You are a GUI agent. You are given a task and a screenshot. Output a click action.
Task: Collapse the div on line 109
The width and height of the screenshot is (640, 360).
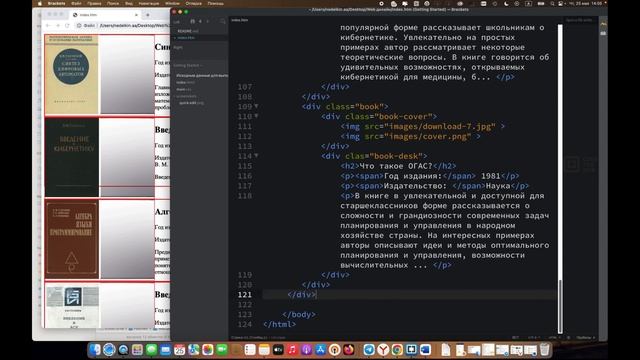[256, 106]
